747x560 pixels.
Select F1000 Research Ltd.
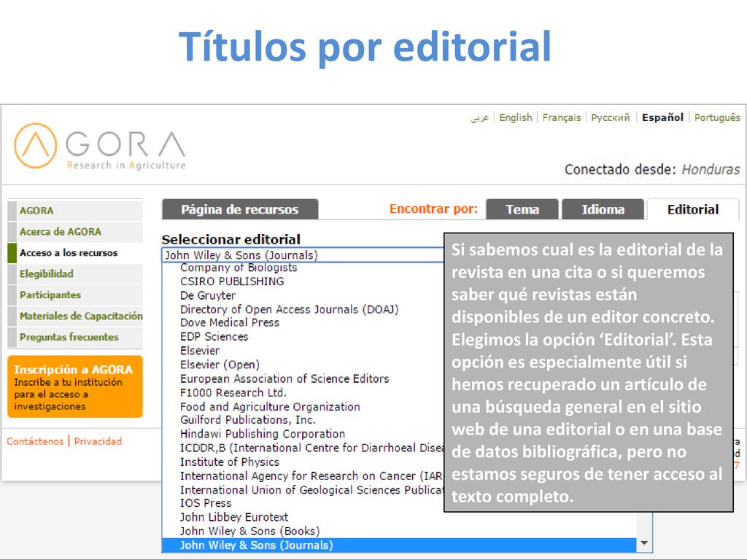(233, 393)
